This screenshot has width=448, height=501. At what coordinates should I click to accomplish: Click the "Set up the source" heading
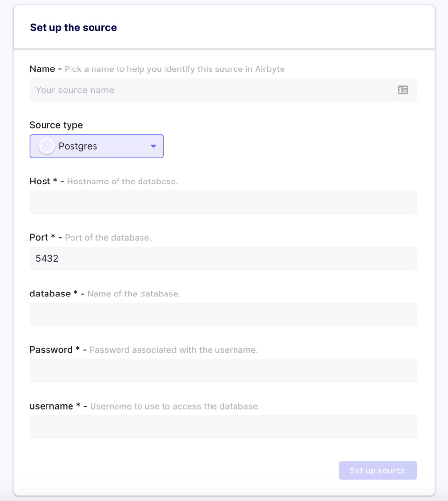(x=73, y=27)
